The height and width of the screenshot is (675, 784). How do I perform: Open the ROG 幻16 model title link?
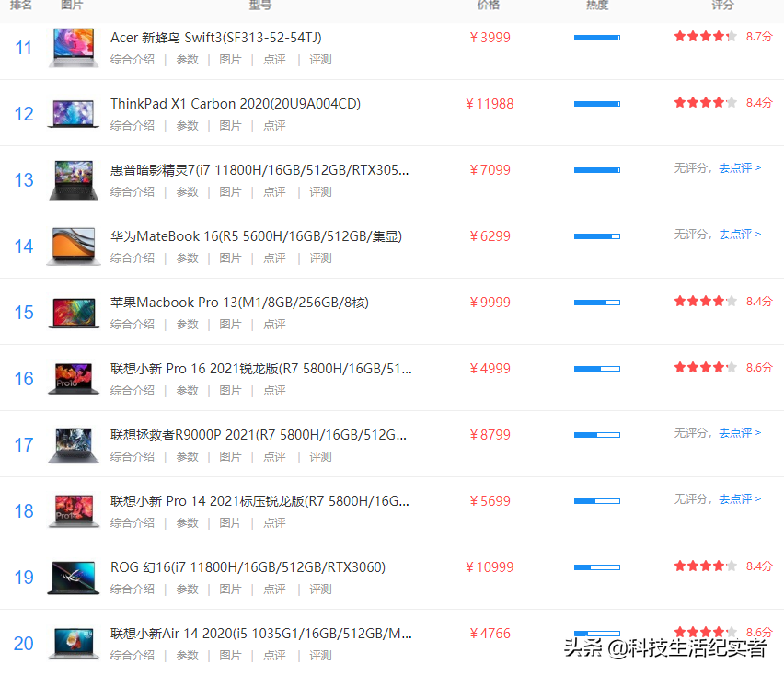click(248, 567)
